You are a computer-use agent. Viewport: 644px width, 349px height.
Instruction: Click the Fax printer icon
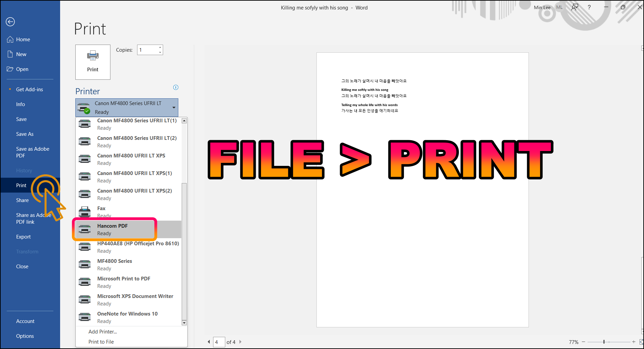(84, 212)
